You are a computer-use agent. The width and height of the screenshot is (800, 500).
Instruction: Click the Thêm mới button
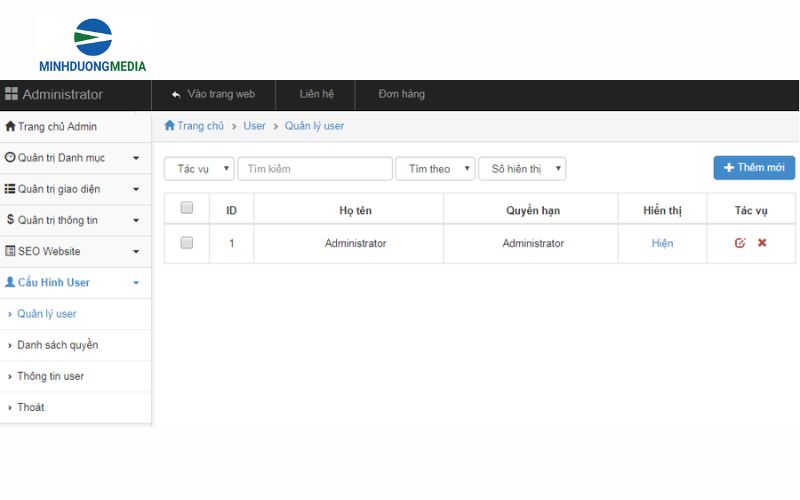click(x=754, y=168)
